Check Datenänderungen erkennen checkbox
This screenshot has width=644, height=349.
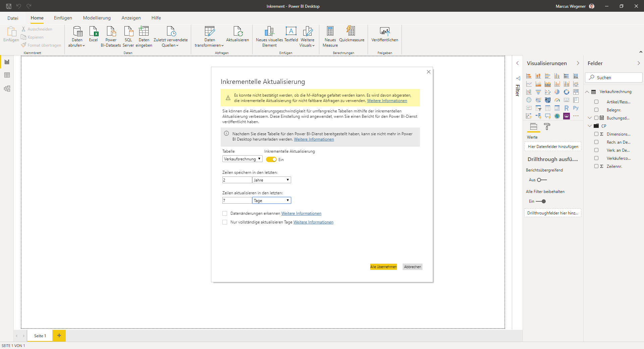225,213
